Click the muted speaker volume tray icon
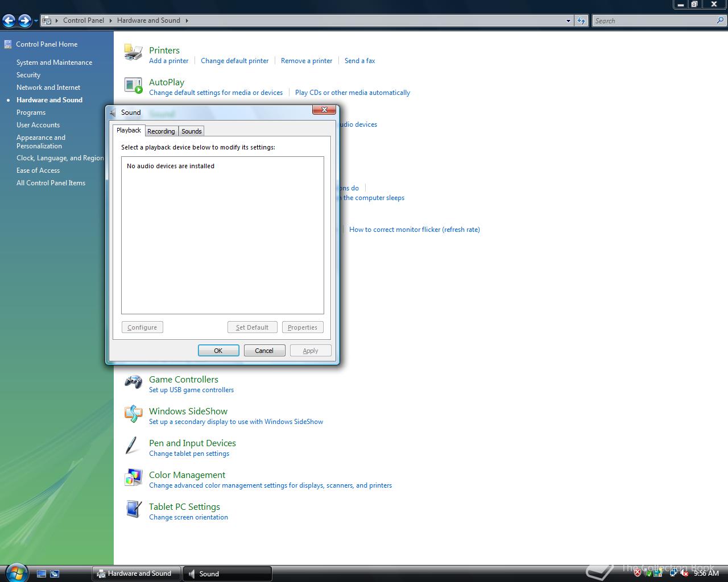 (685, 573)
